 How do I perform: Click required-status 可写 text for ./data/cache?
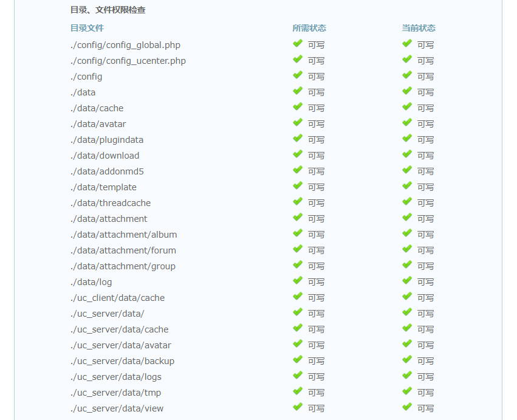[316, 108]
